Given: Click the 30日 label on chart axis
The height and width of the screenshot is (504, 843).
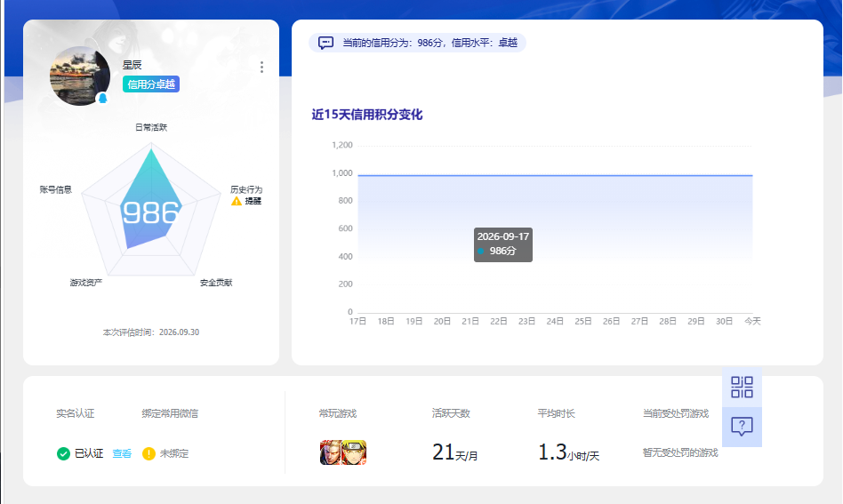Looking at the screenshot, I should [x=724, y=321].
